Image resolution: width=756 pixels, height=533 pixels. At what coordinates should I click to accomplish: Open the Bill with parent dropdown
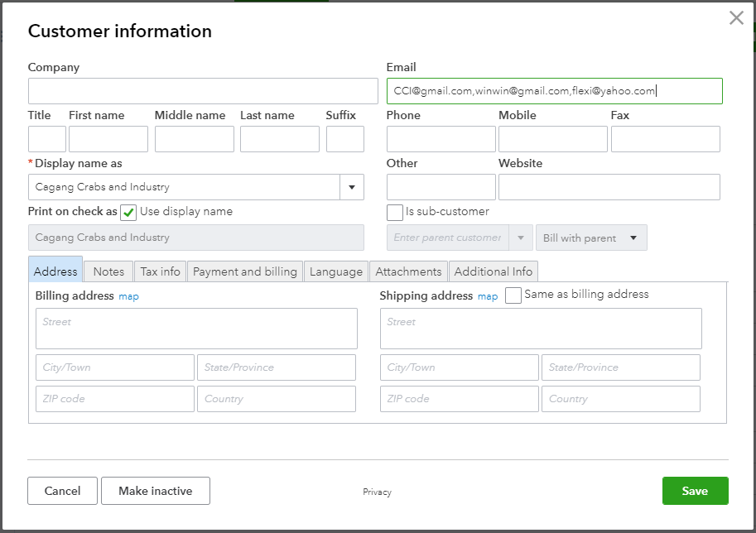(591, 238)
